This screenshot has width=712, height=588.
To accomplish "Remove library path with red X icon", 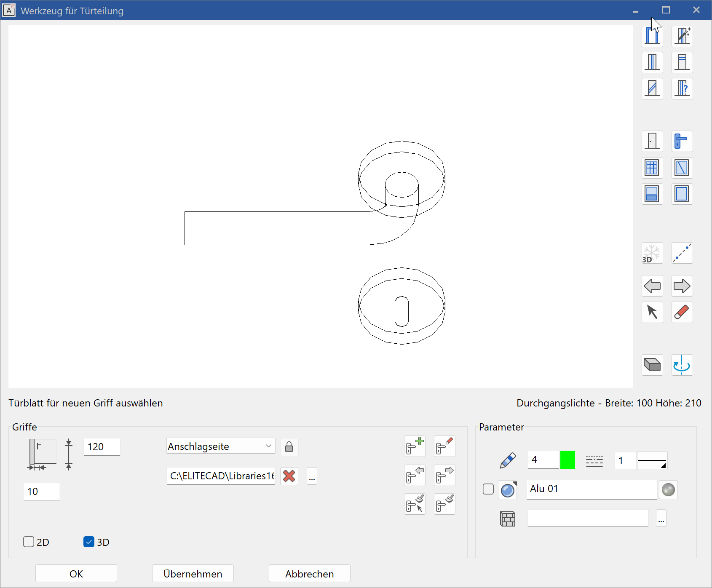I will (x=289, y=476).
